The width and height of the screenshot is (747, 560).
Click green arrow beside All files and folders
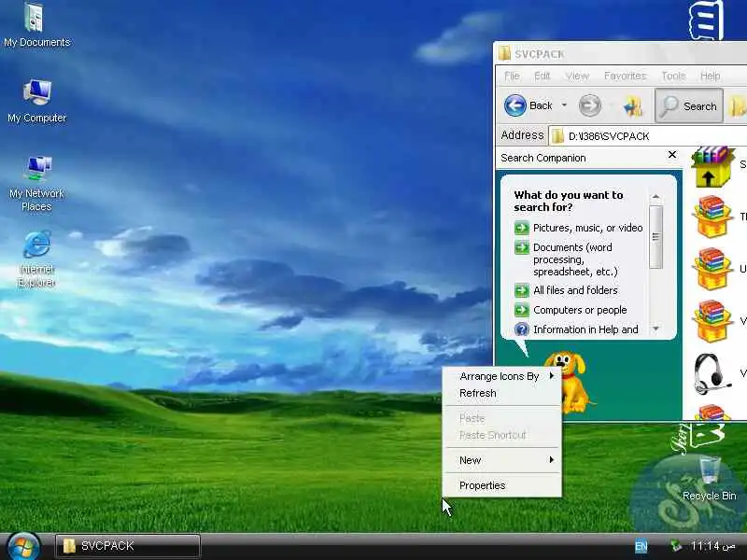522,290
